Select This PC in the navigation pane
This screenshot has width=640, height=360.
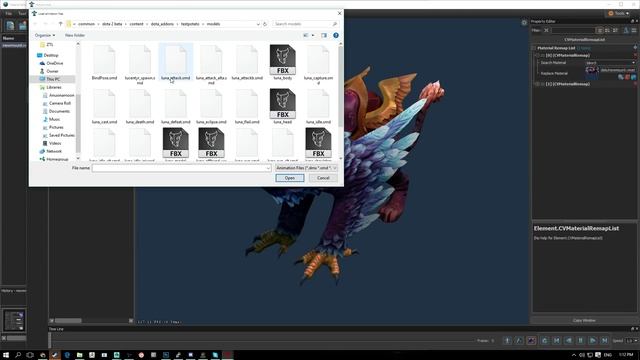[x=53, y=79]
